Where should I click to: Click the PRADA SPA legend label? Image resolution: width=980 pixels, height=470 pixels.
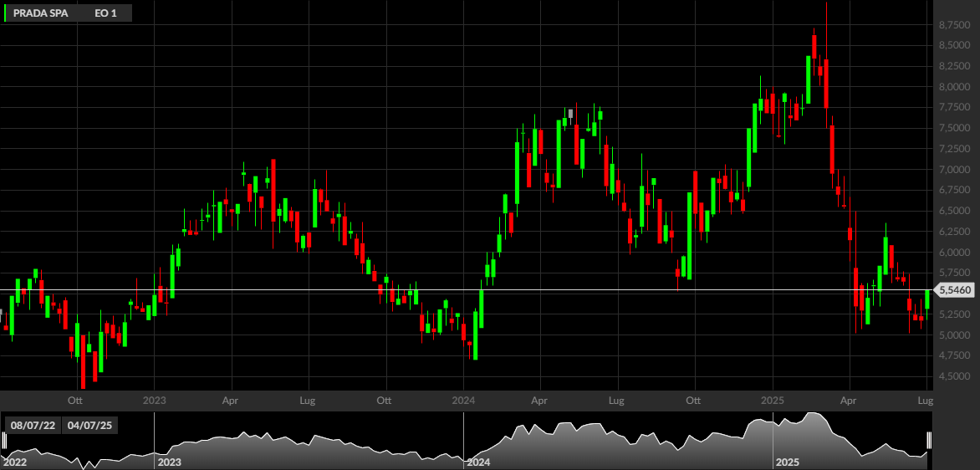coord(41,13)
